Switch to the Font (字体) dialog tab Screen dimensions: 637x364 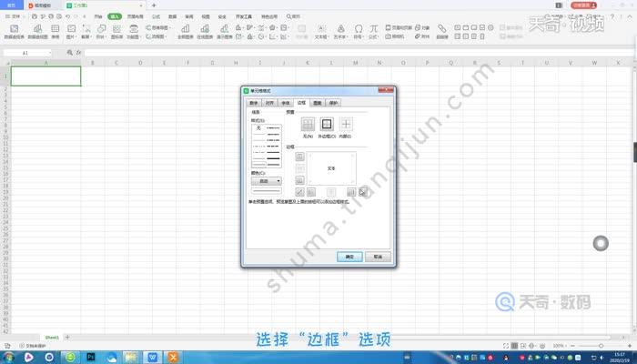pos(286,103)
